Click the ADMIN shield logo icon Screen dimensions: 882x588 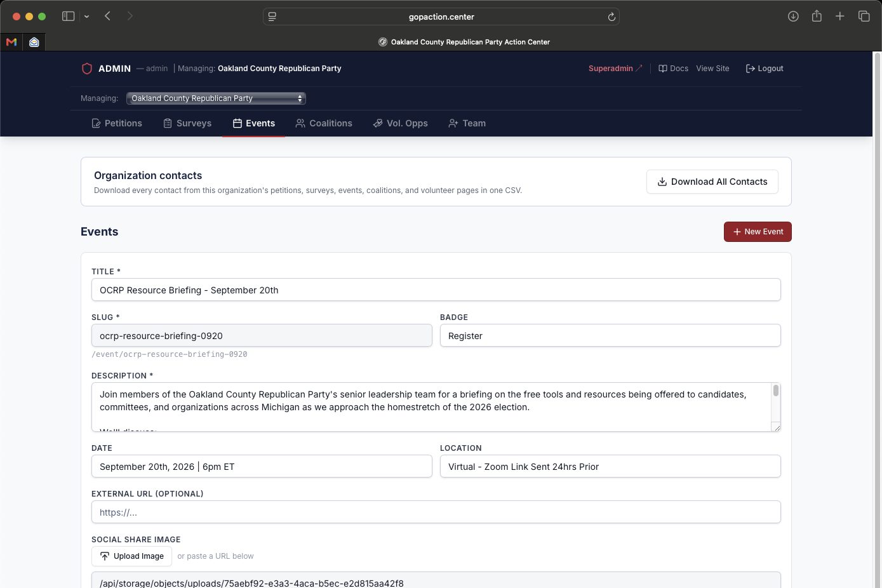(87, 69)
